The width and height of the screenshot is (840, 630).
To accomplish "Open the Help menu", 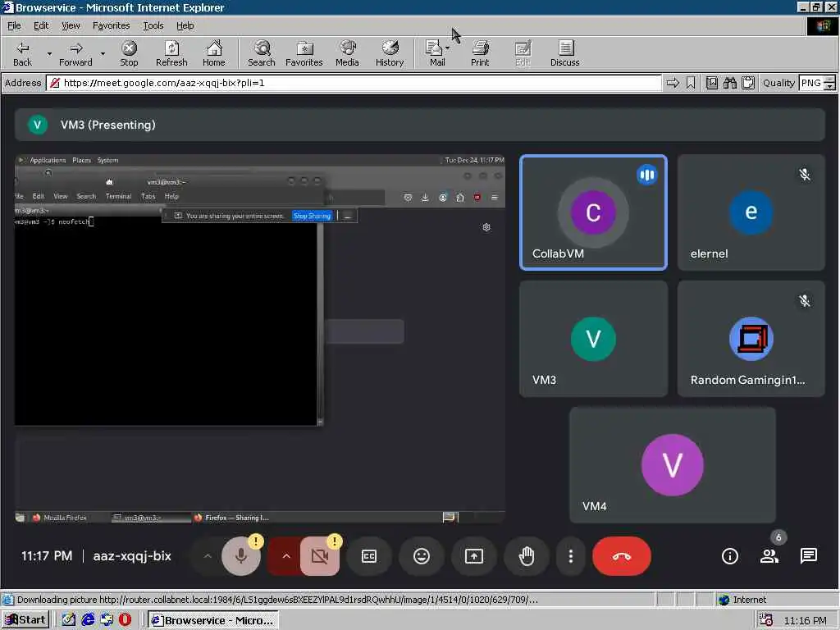I will pos(185,25).
